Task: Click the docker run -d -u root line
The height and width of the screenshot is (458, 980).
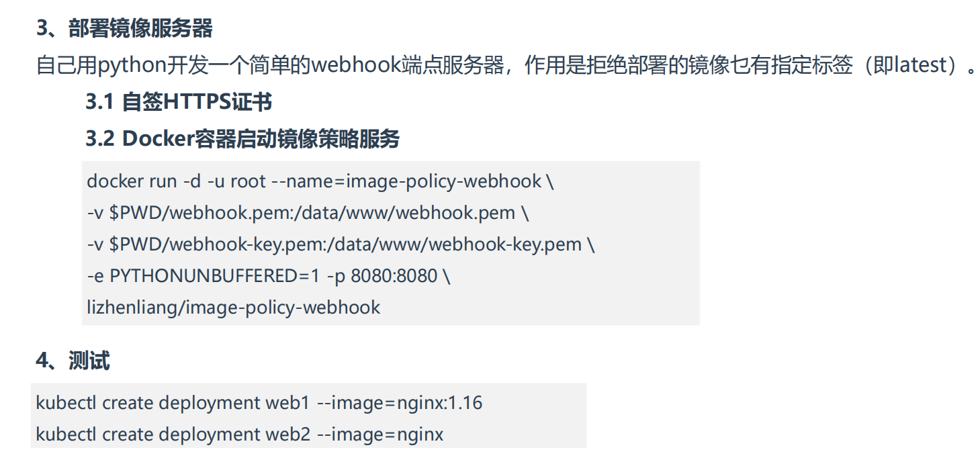Action: [320, 181]
